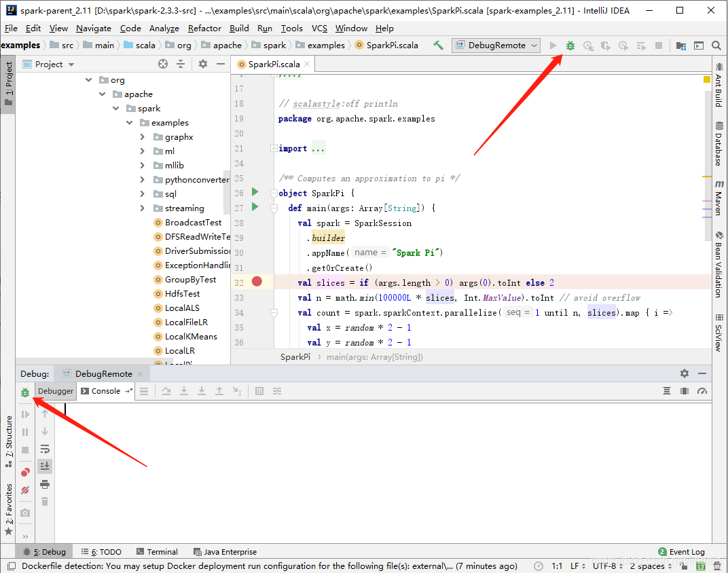Viewport: 728px width, 573px height.
Task: Toggle Soft-Wrap icon in console sidebar
Action: 45,449
